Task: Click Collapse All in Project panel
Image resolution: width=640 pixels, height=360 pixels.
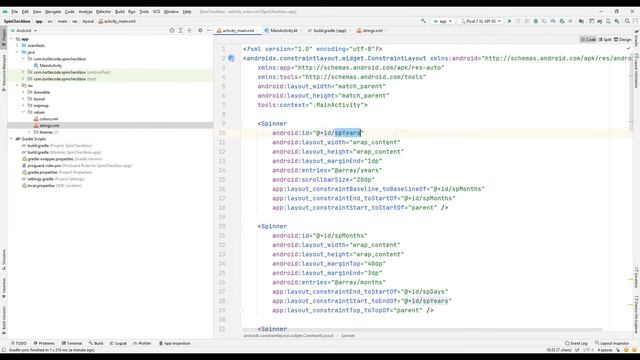Action: point(189,30)
